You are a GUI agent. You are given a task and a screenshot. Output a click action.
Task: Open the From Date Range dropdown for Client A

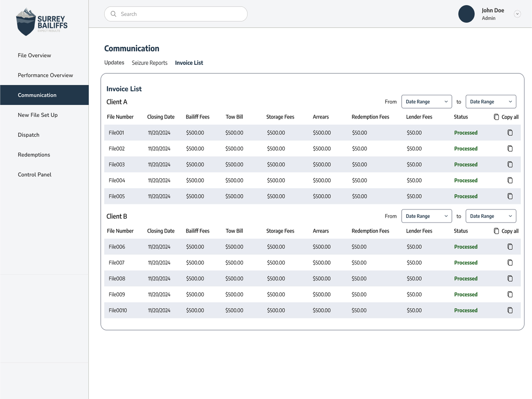coord(426,101)
